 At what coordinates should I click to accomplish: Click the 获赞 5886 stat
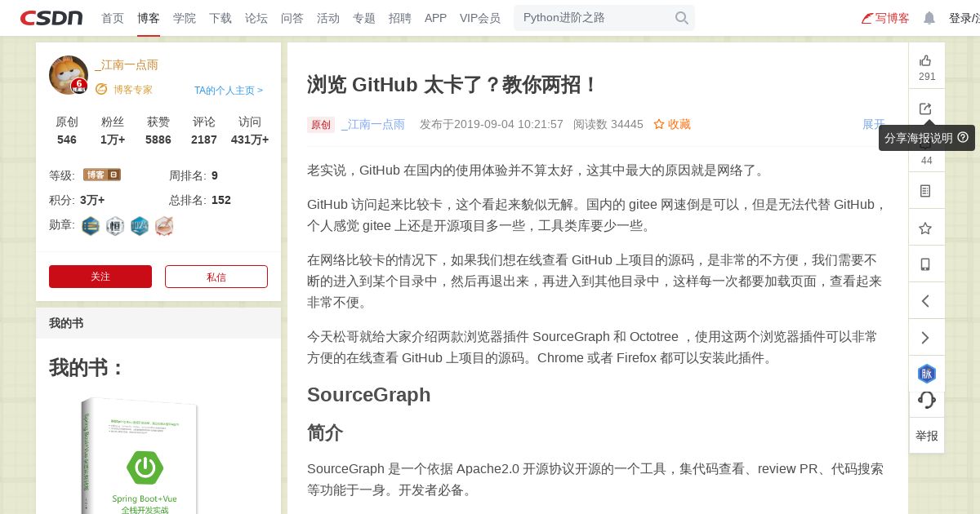(x=158, y=131)
